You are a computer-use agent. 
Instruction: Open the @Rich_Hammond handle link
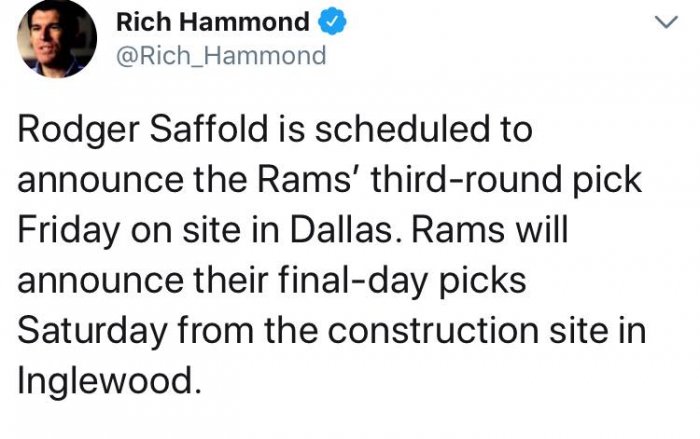pyautogui.click(x=221, y=55)
